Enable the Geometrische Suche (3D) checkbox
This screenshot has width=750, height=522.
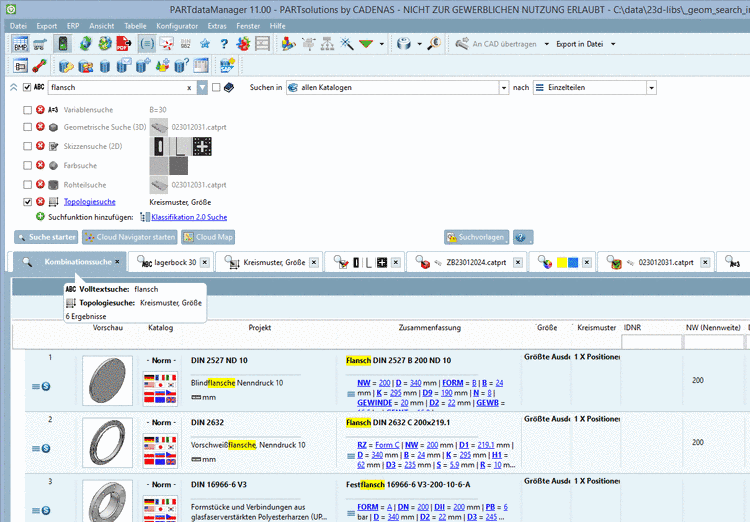27,127
